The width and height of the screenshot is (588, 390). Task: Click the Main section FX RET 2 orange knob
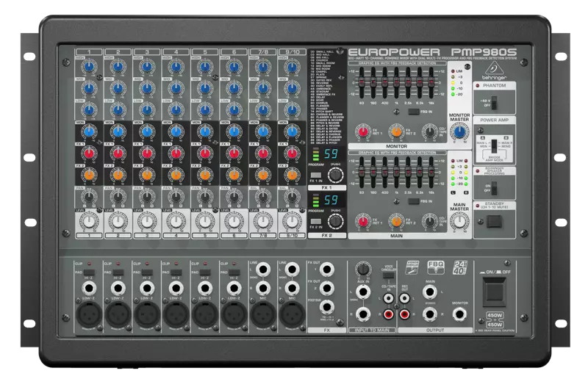396,221
